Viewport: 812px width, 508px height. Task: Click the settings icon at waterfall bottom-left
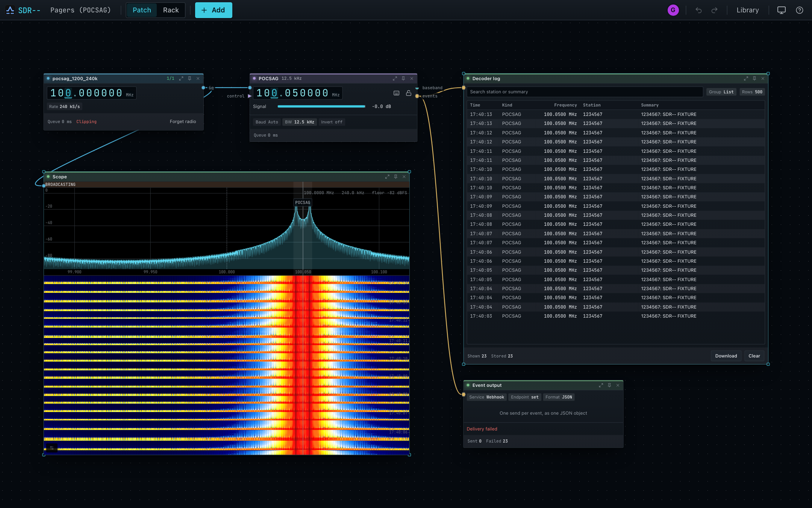52,447
